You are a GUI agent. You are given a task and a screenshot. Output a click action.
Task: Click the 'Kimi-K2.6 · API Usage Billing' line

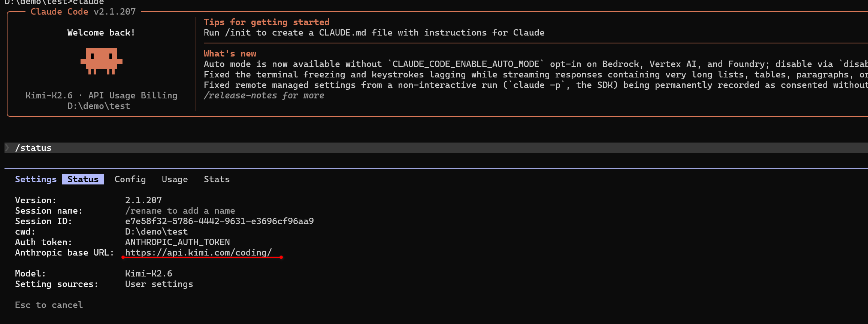[102, 95]
